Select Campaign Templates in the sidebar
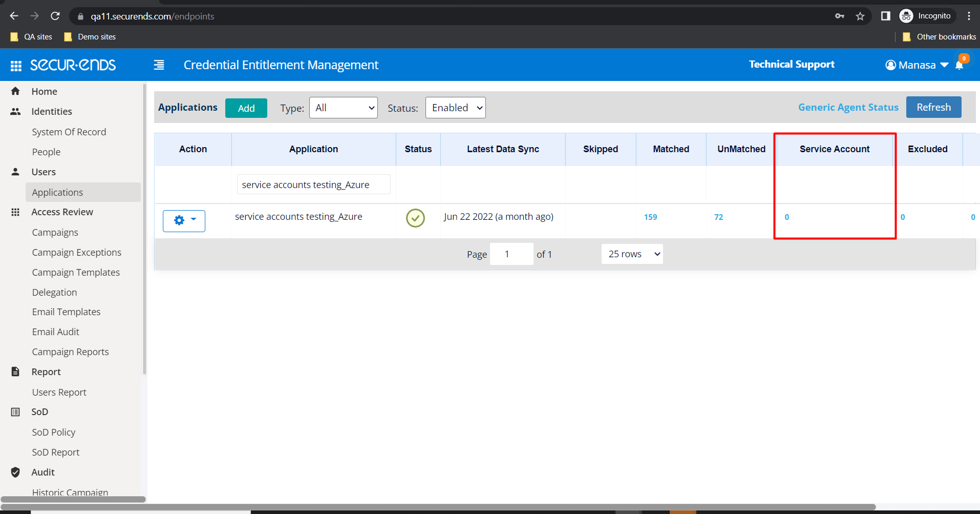The width and height of the screenshot is (980, 514). pyautogui.click(x=76, y=272)
